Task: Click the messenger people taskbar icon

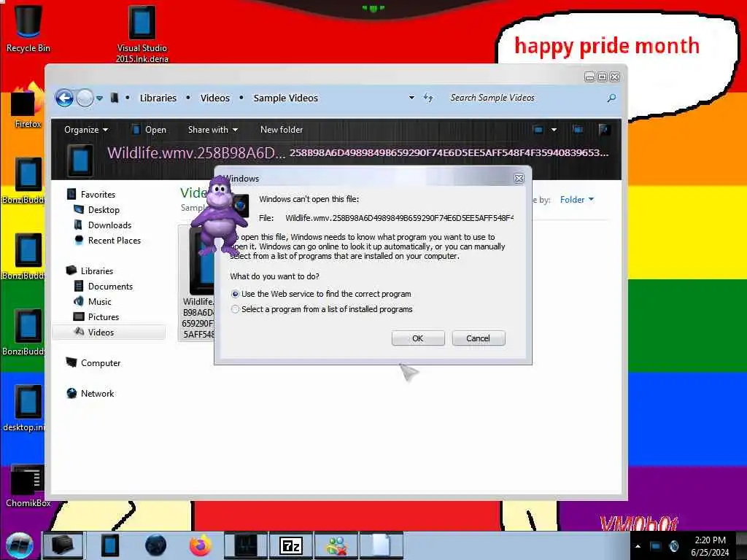Action: 336,545
